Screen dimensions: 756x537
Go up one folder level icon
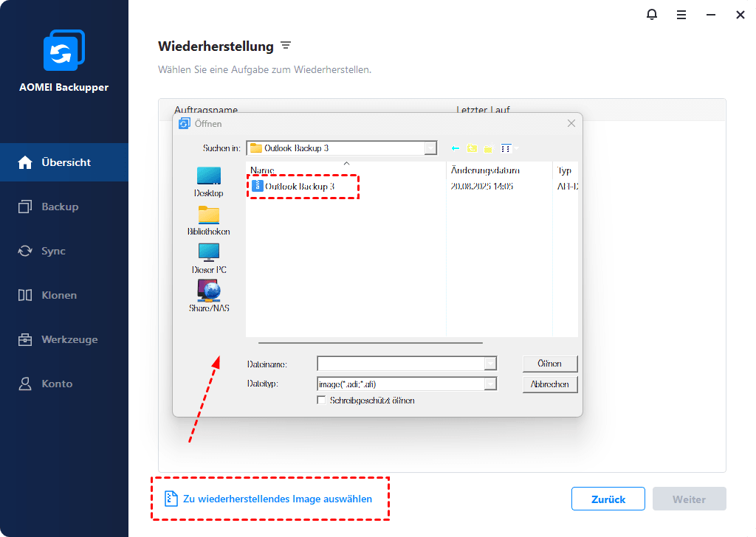[x=472, y=148]
